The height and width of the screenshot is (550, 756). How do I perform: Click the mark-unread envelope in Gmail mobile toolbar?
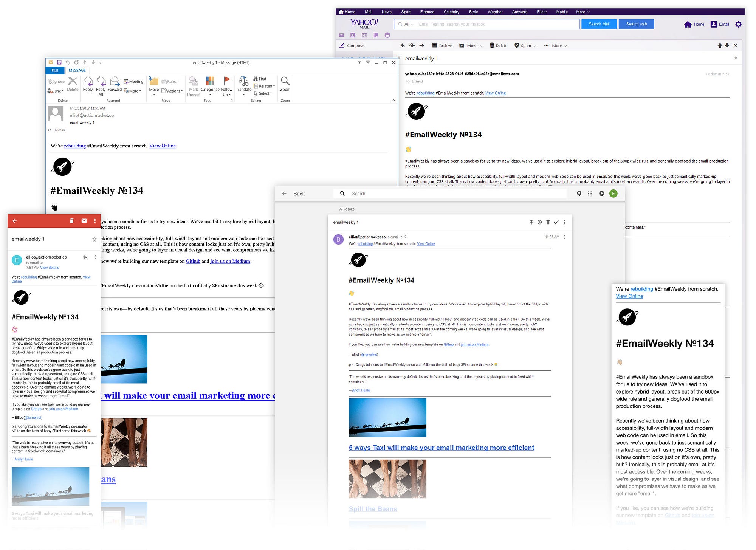point(84,221)
